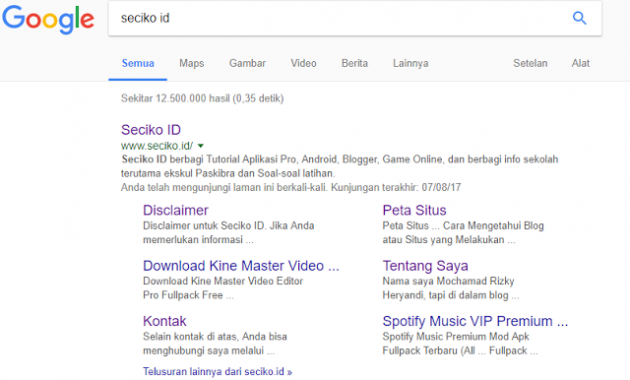Open the Seciko ID result title
Image resolution: width=630 pixels, height=380 pixels.
151,130
